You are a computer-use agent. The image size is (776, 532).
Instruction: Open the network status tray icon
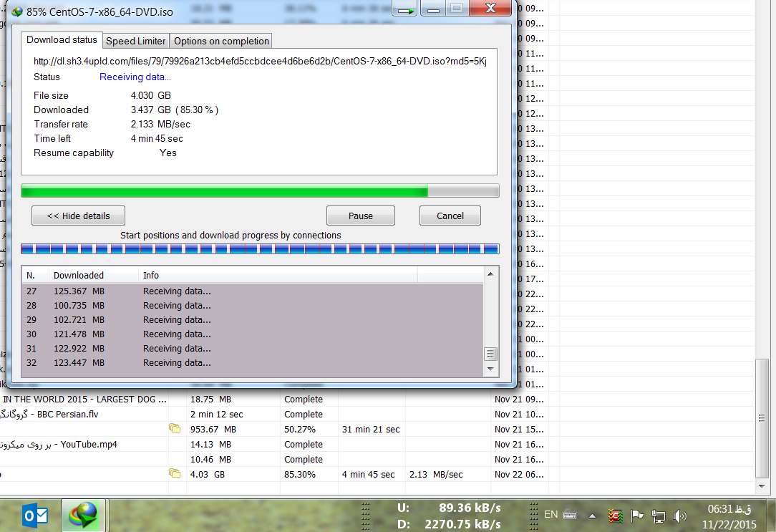tap(658, 516)
